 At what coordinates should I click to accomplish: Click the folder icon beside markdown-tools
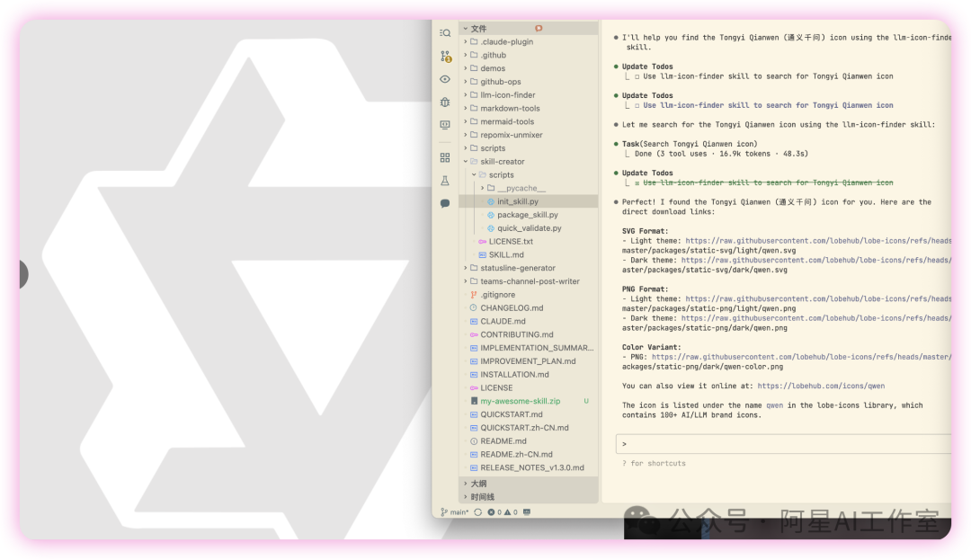pyautogui.click(x=474, y=108)
